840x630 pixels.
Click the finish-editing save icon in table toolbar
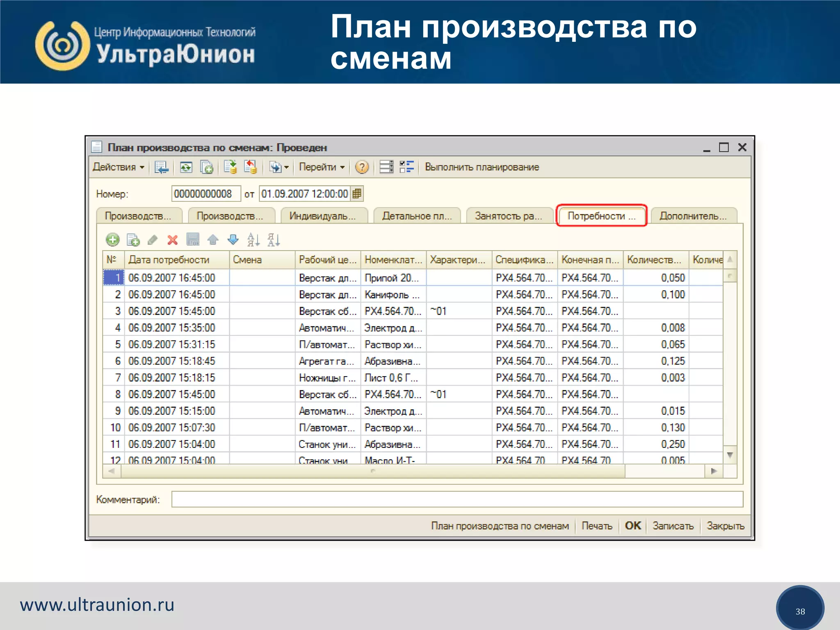193,240
